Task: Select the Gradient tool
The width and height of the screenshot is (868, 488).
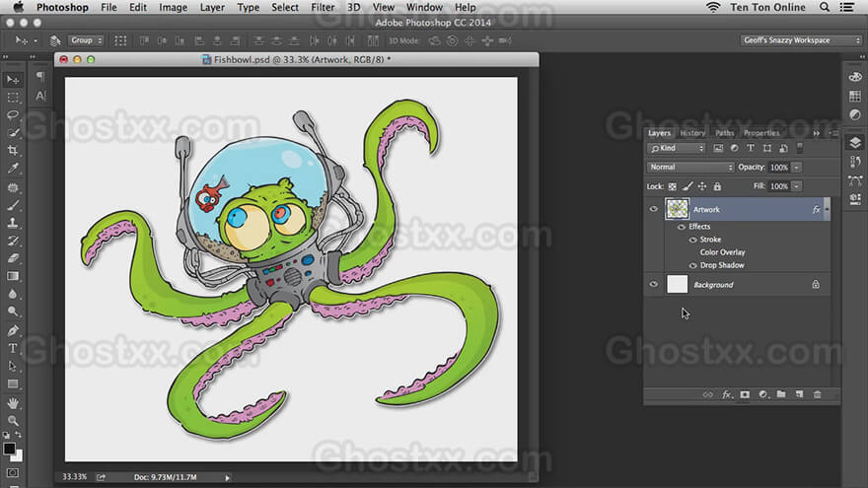Action: (x=12, y=276)
